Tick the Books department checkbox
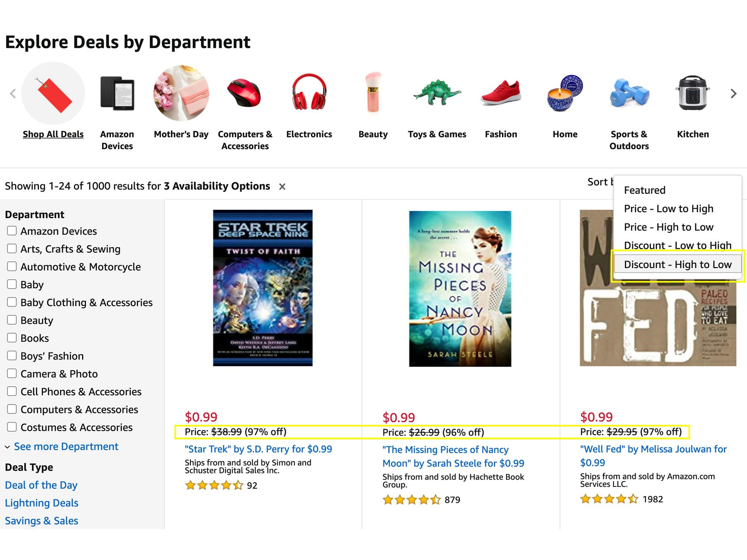747x560 pixels. tap(12, 338)
